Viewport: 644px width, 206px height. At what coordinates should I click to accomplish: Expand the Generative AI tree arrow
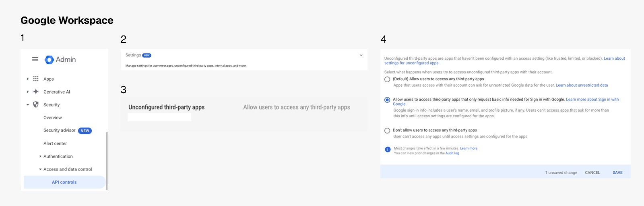click(27, 92)
